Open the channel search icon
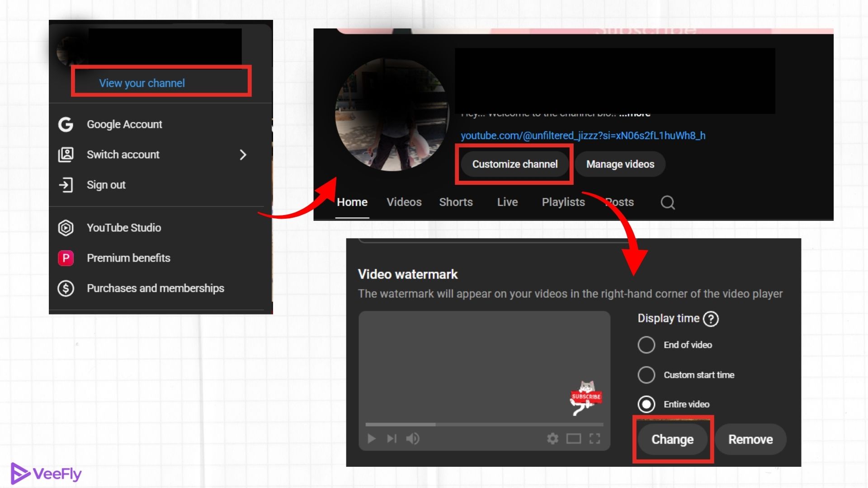 (x=668, y=202)
